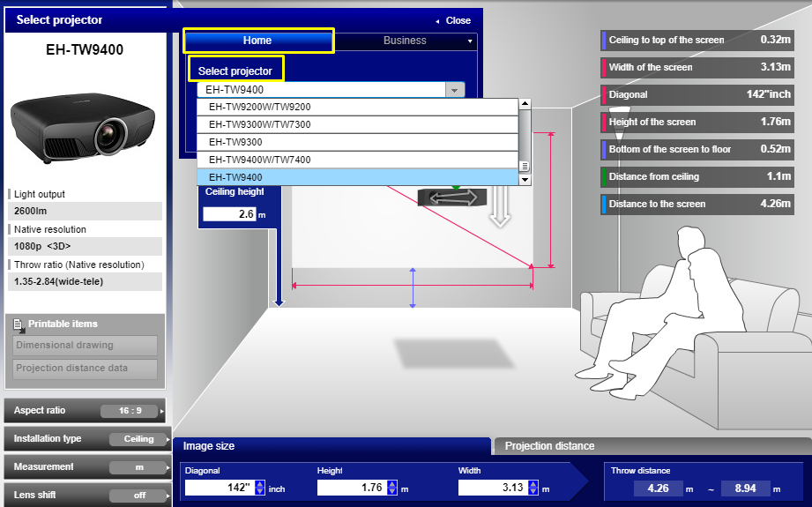
Task: Click the projector position arrows icon in room
Action: 452,198
